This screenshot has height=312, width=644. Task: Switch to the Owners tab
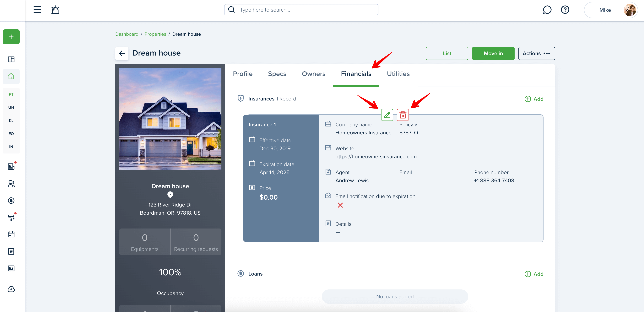click(313, 74)
